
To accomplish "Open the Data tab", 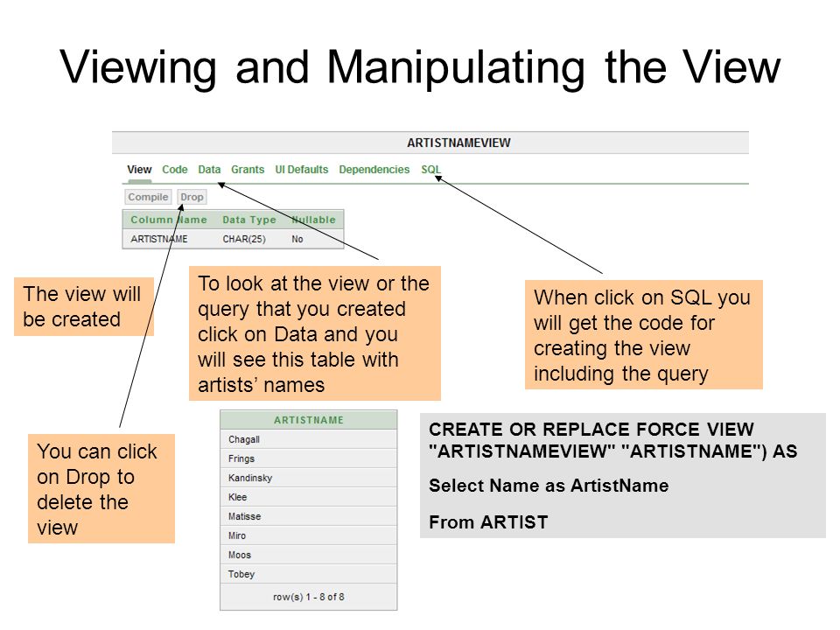I will point(209,170).
